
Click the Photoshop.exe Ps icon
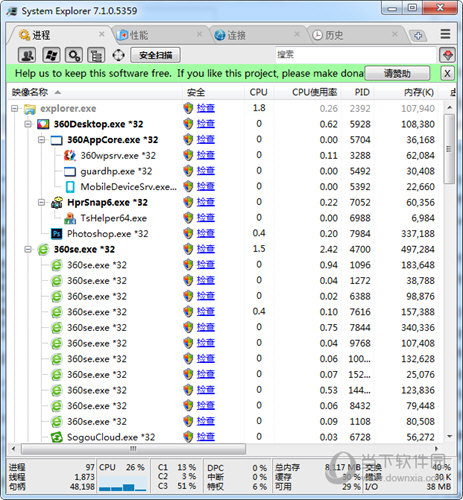coord(56,234)
